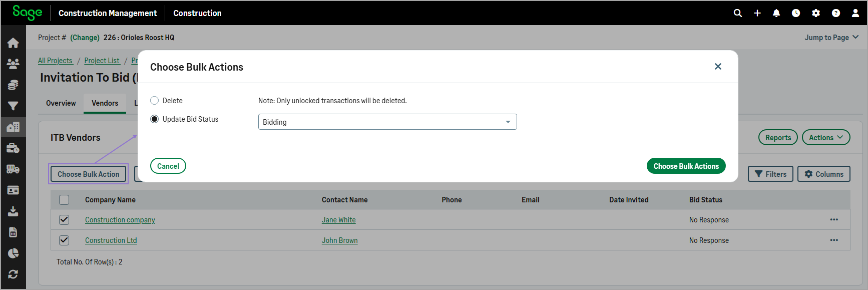Open the user profile icon
Screen dimensions: 868x290
pyautogui.click(x=855, y=13)
